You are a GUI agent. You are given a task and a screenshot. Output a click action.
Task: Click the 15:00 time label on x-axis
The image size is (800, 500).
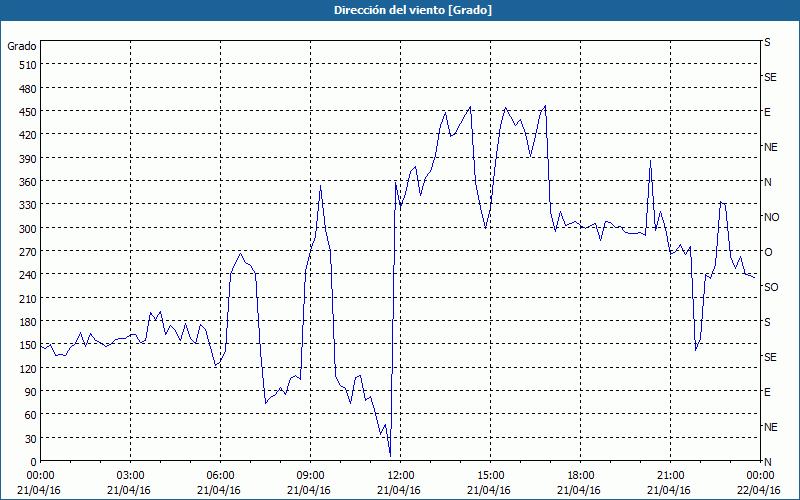490,476
